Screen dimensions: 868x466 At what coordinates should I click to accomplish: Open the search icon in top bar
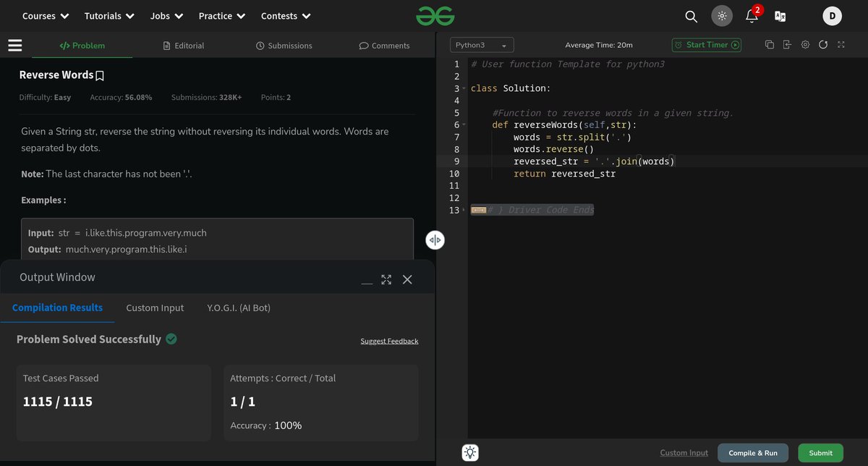click(691, 16)
